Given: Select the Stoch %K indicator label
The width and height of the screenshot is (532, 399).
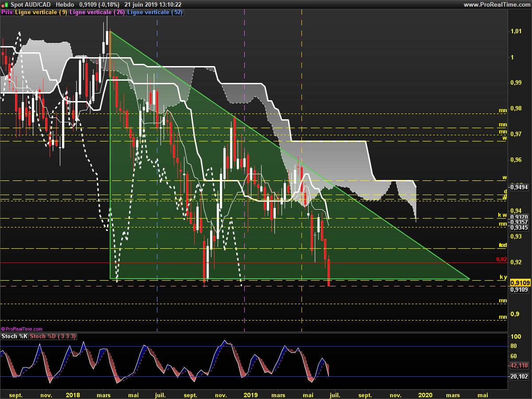Looking at the screenshot, I should (15, 336).
